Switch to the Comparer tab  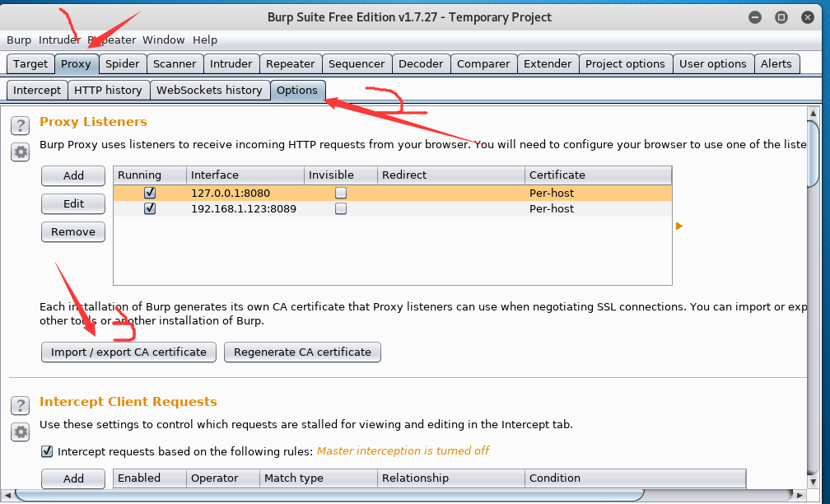pos(483,64)
